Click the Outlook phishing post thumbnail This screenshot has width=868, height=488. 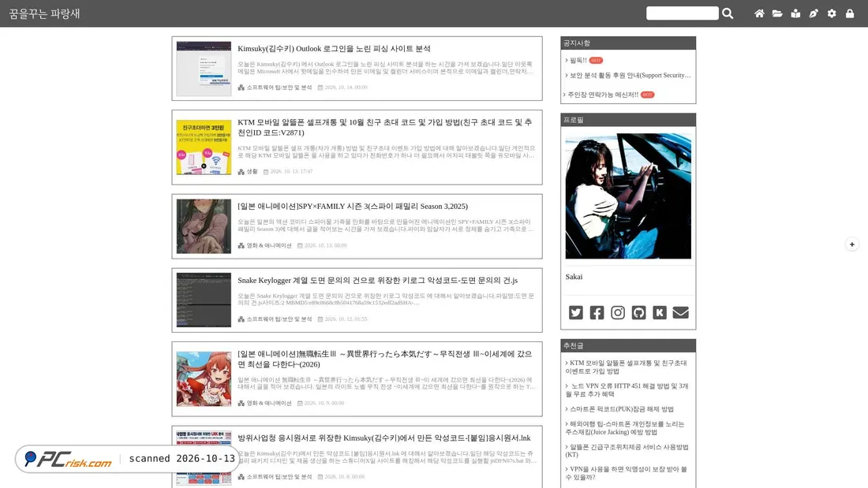[x=204, y=69]
